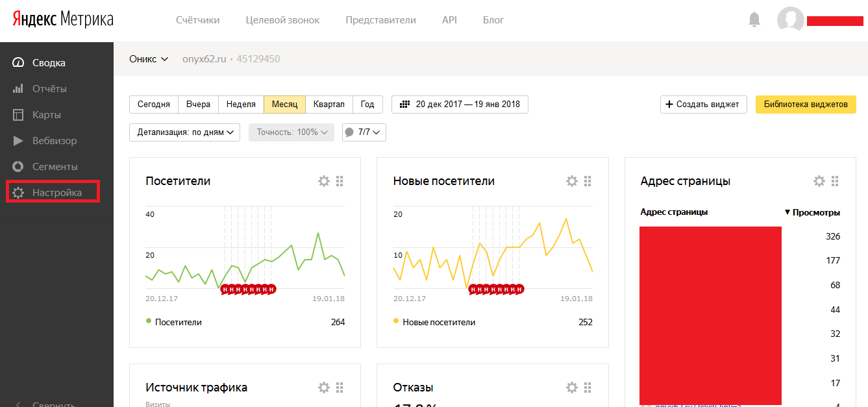868x407 pixels.
Task: Open the notifications bell icon
Action: 754,19
